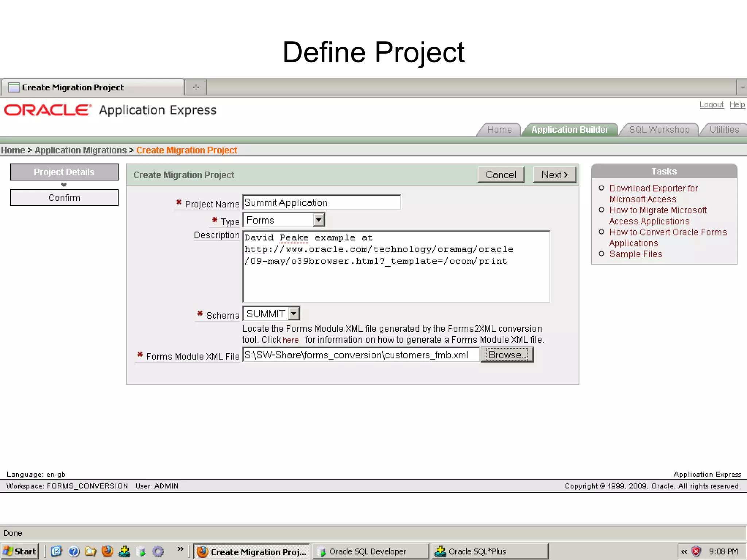
Task: Select the Create Migration Project browser tab
Action: (x=93, y=87)
